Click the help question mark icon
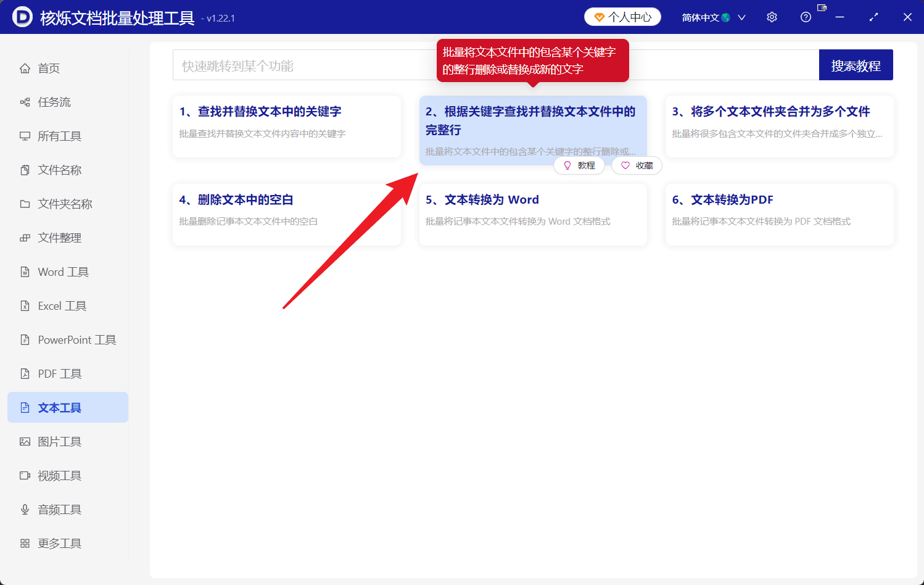 click(806, 17)
